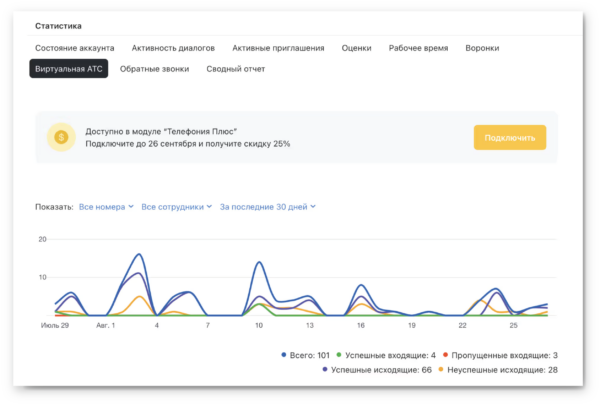Screen dimensions: 600x405
Task: Open the Состояние аккаунта tab
Action: [x=75, y=48]
